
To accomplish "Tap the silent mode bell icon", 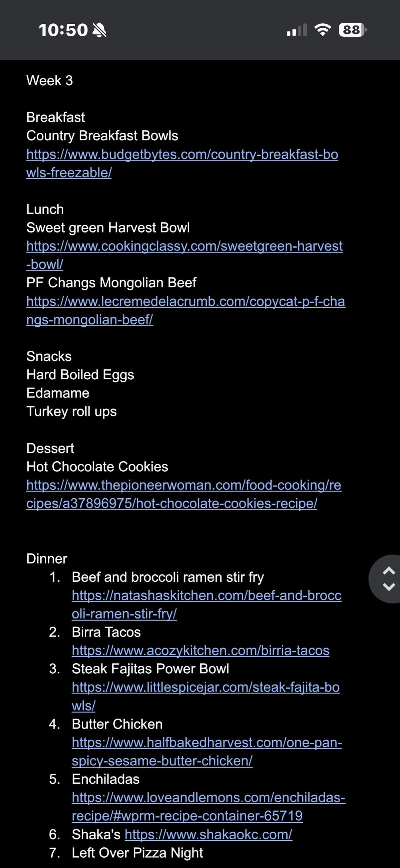I will [x=99, y=30].
